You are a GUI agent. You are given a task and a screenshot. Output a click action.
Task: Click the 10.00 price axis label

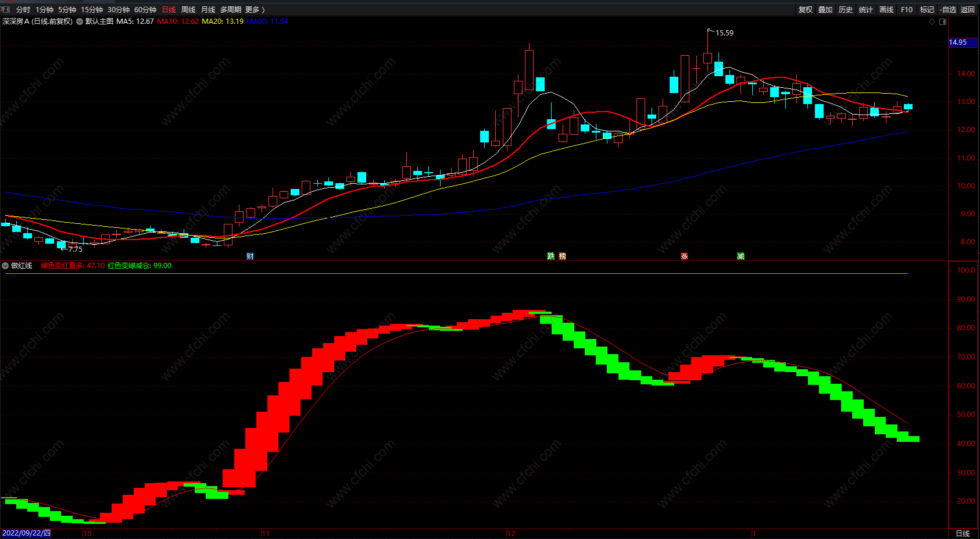coord(966,186)
